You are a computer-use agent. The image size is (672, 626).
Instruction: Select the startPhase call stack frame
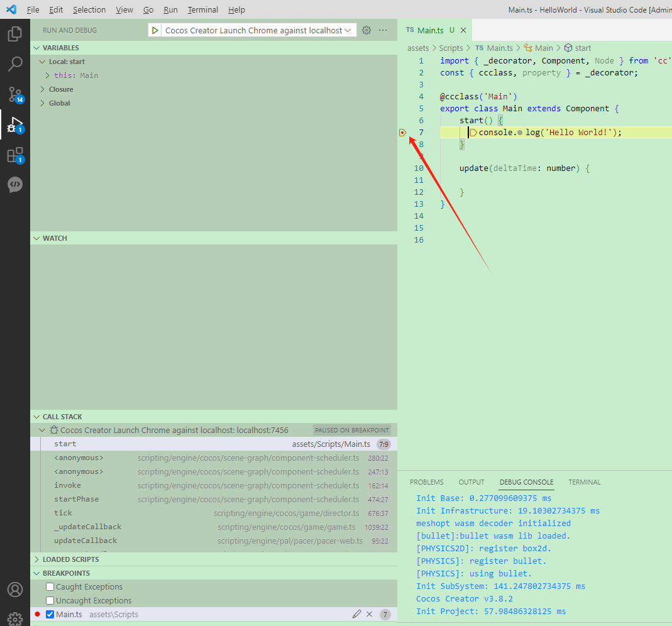[214, 499]
